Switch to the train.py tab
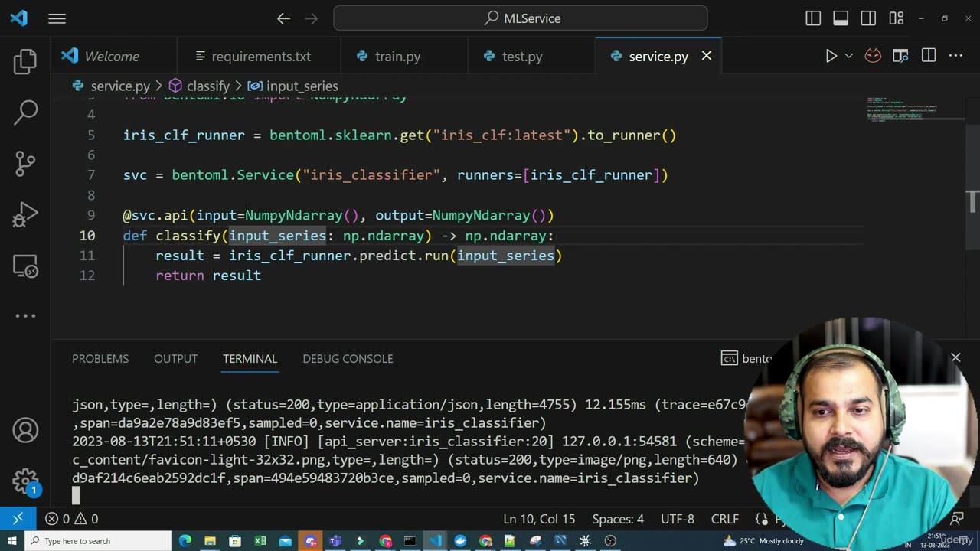 tap(404, 56)
